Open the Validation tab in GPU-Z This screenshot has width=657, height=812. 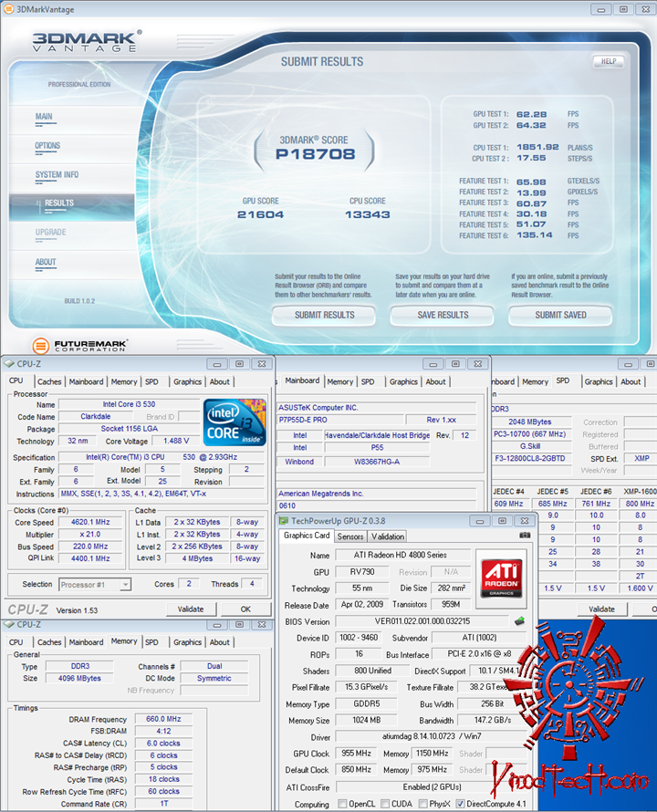coord(388,536)
